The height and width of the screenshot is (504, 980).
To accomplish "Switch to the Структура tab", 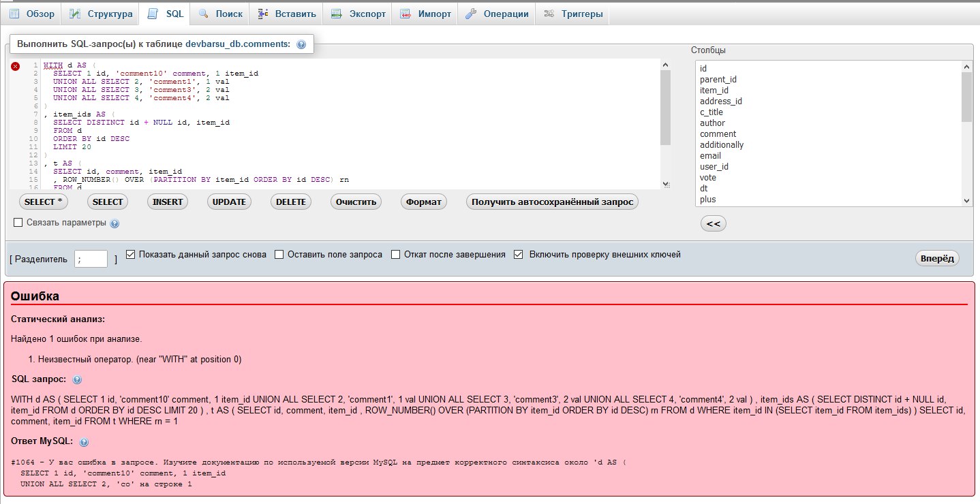I will click(x=100, y=14).
